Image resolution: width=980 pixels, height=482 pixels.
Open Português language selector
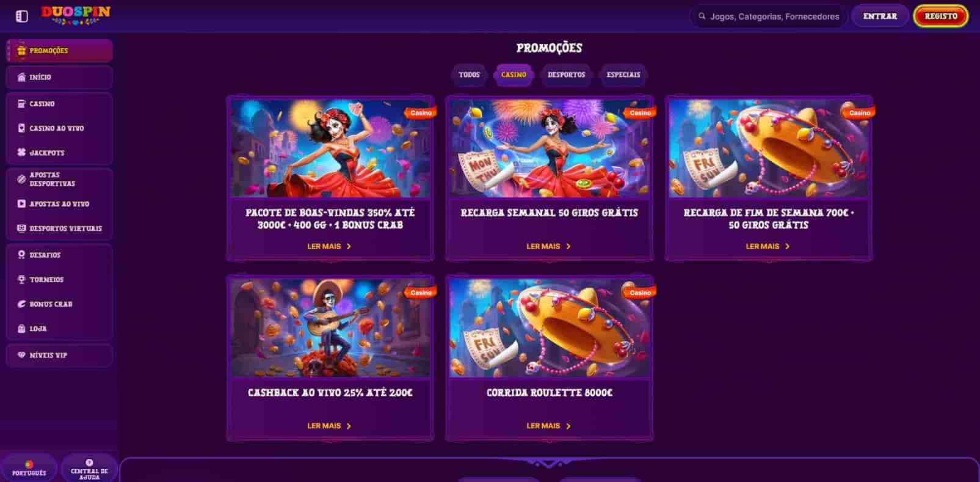[x=29, y=469]
